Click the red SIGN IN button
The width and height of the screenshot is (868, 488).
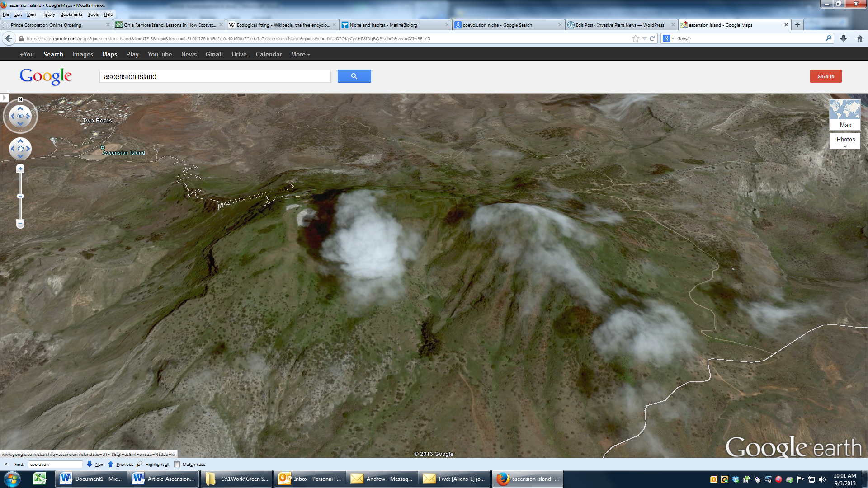coord(826,76)
